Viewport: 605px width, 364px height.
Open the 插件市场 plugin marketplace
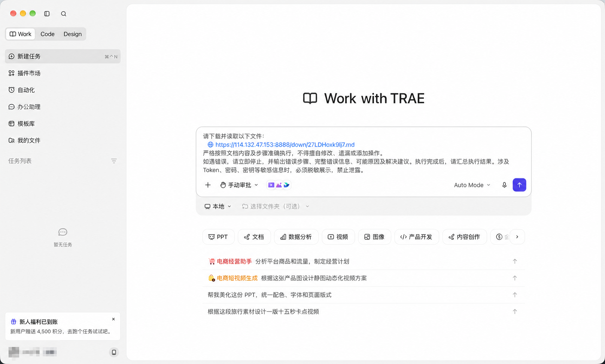[x=63, y=73]
